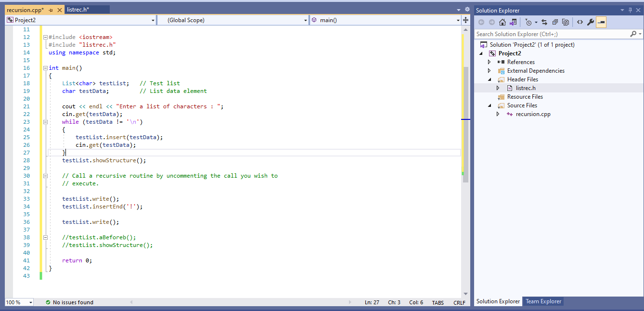This screenshot has width=644, height=311.
Task: Expand the References tree node
Action: [489, 62]
